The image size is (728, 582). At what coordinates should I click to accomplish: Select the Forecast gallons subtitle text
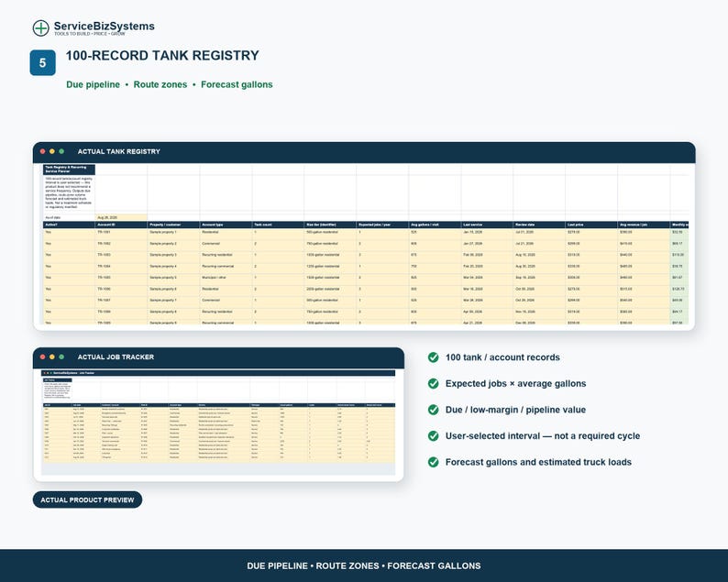tap(237, 84)
